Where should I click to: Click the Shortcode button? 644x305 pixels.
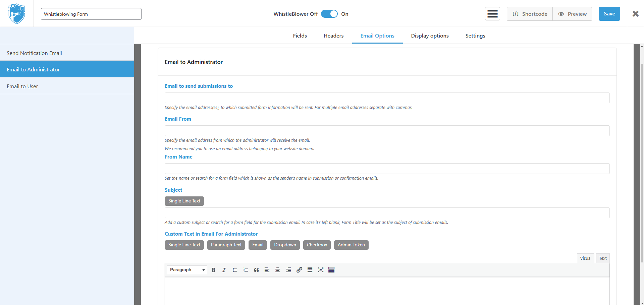pyautogui.click(x=530, y=14)
